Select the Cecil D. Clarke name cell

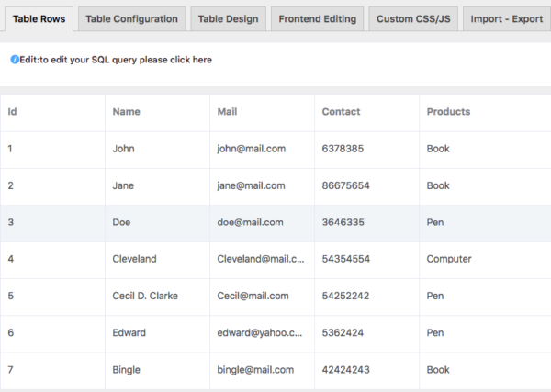click(x=145, y=296)
